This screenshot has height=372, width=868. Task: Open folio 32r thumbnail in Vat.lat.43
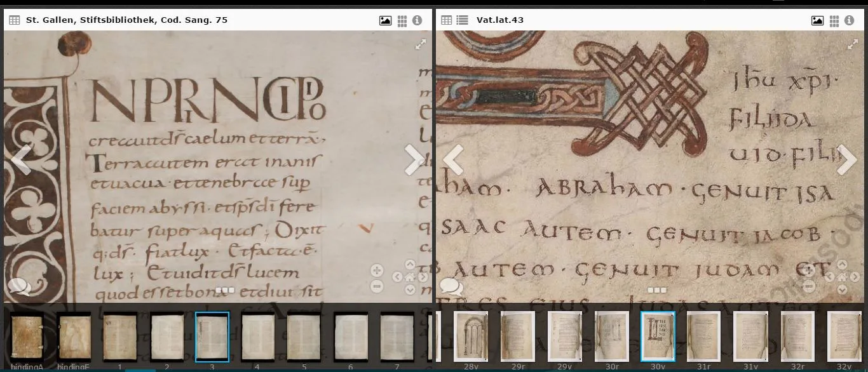797,337
